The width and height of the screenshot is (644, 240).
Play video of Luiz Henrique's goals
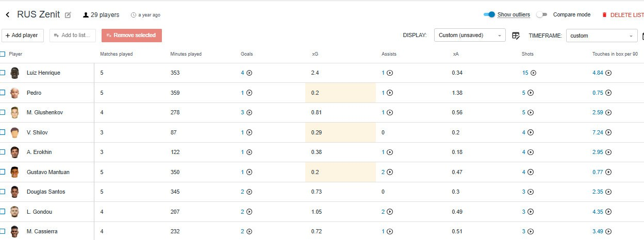pyautogui.click(x=250, y=73)
